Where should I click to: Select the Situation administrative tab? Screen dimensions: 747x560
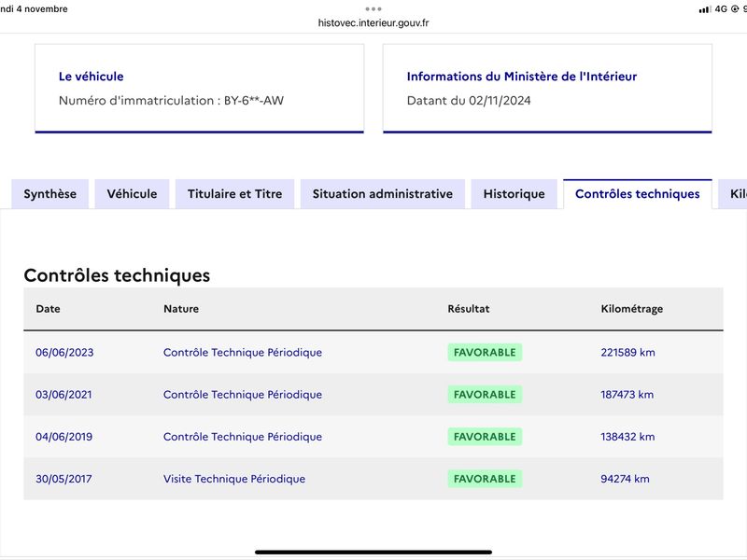pyautogui.click(x=383, y=194)
